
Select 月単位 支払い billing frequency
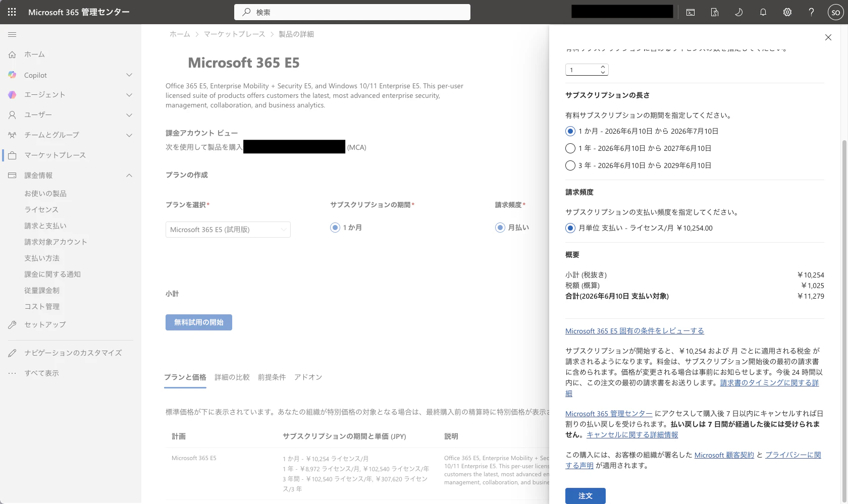[570, 228]
